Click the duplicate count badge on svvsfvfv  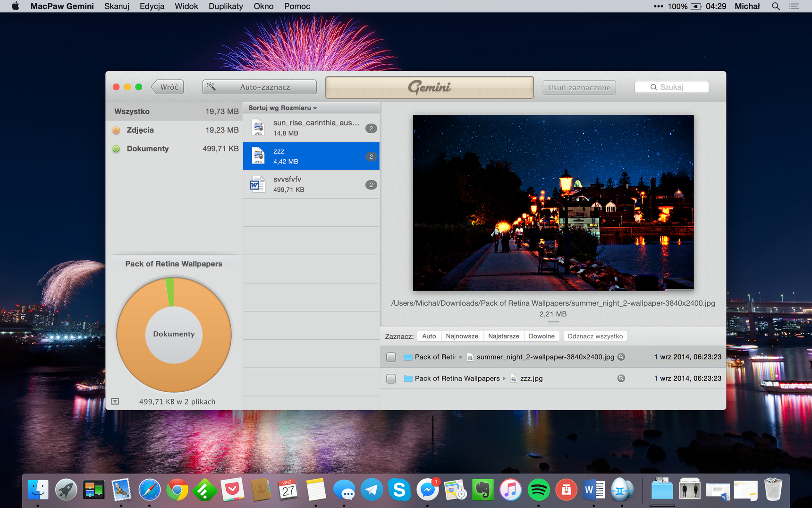(x=371, y=185)
